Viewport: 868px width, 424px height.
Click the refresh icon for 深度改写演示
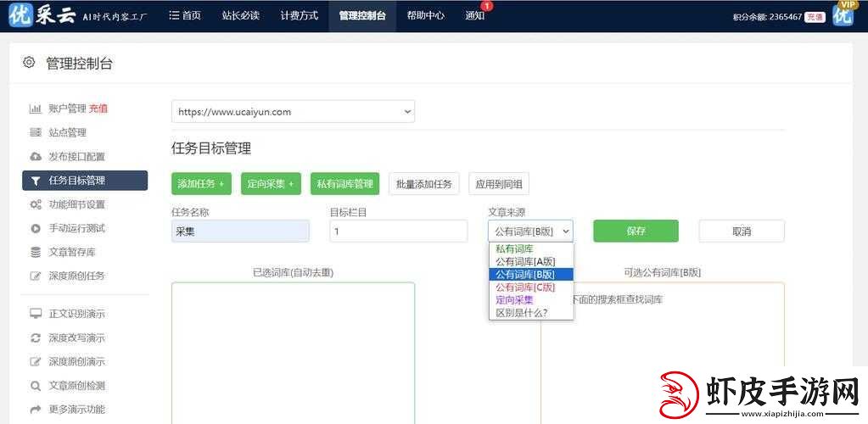pos(36,338)
